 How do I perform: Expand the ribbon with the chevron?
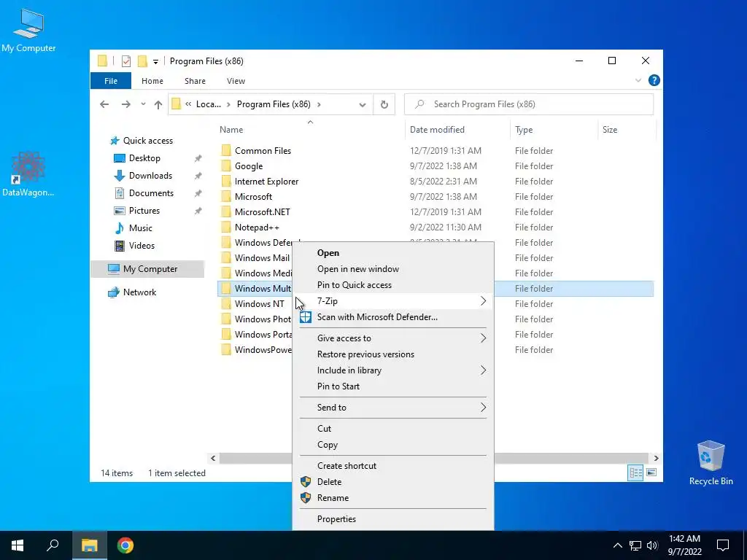tap(638, 80)
